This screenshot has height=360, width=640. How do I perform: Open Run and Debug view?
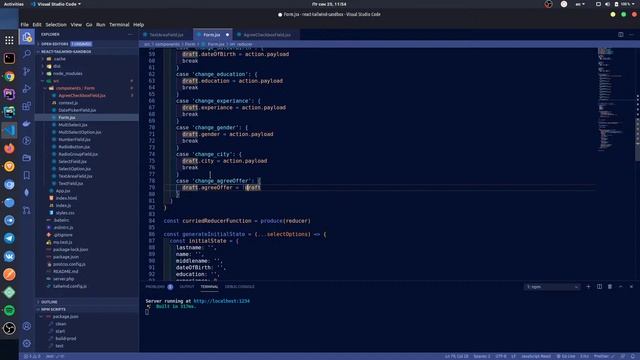[27, 89]
